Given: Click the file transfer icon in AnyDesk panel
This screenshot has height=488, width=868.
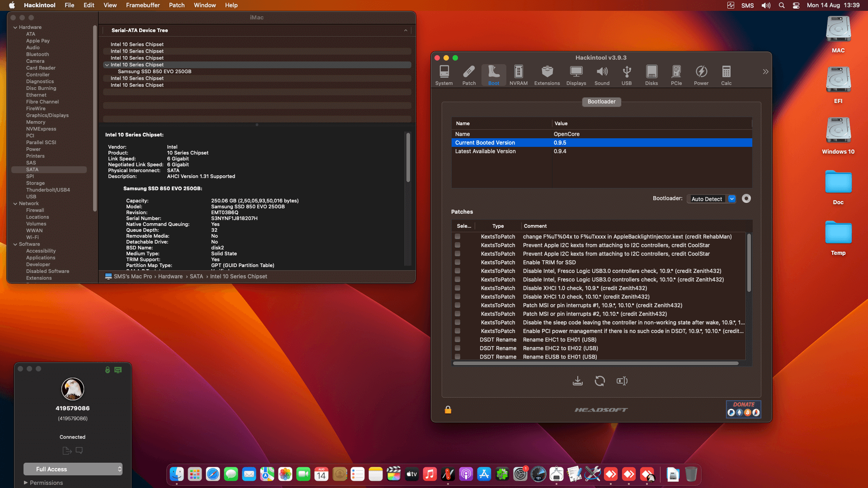Looking at the screenshot, I should click(x=67, y=450).
